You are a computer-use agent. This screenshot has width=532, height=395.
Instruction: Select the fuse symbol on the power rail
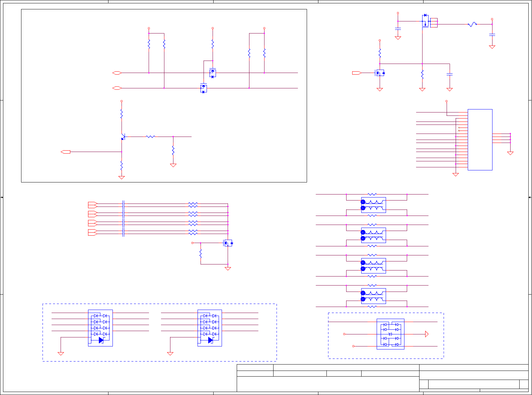[x=472, y=24]
